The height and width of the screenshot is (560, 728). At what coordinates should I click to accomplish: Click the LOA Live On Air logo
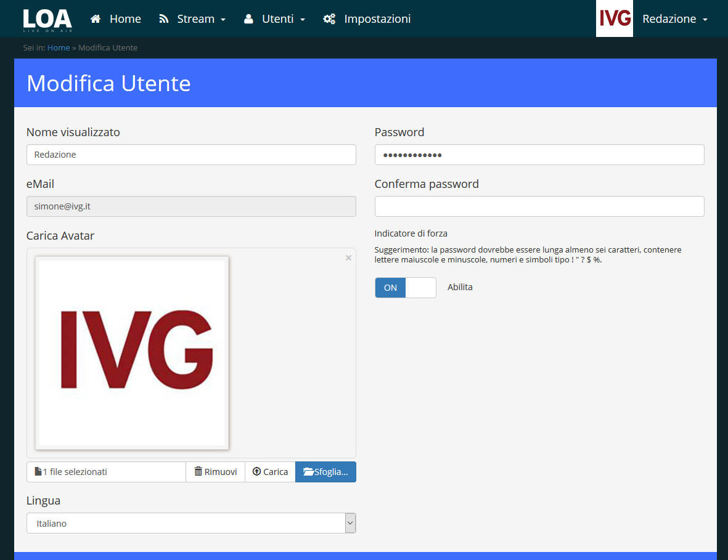click(47, 20)
